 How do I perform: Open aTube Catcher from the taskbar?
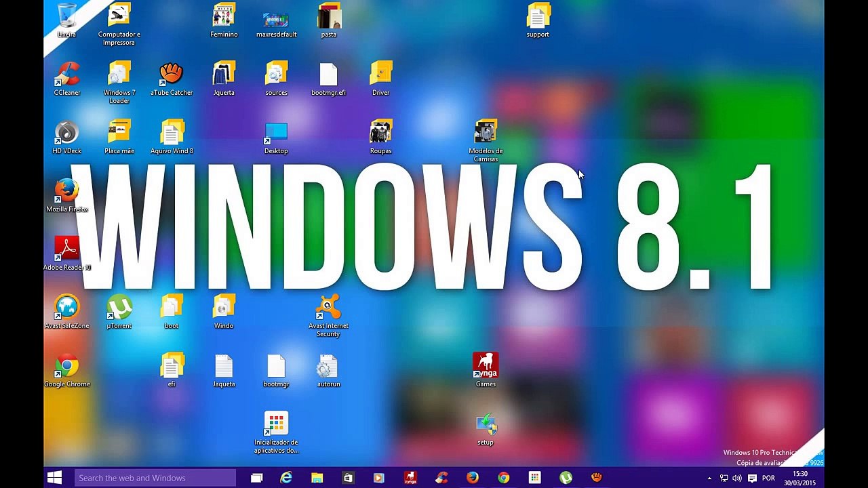(597, 478)
